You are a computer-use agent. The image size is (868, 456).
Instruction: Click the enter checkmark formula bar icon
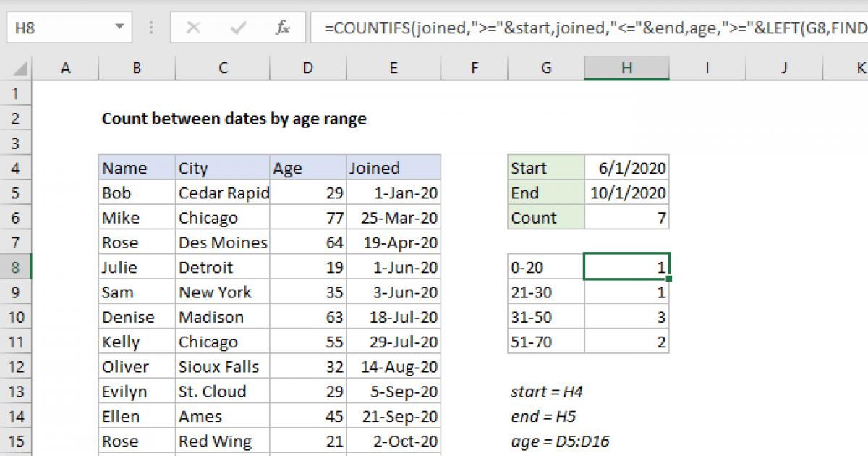pos(237,28)
